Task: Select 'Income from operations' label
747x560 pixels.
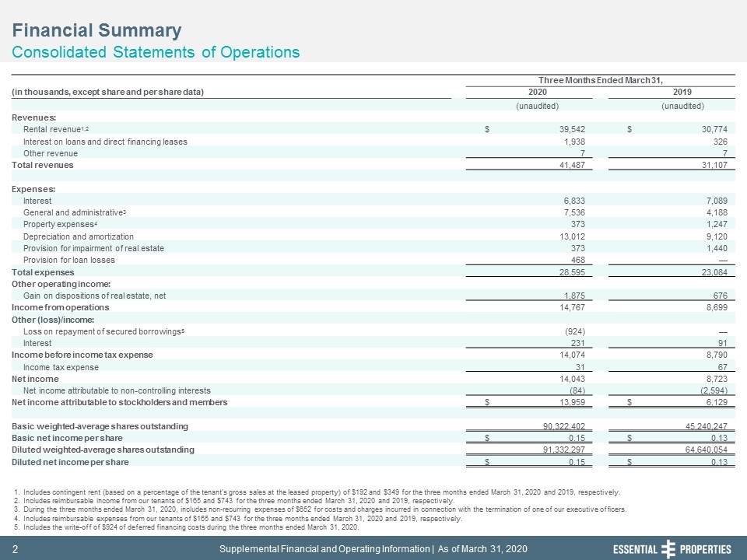Action: coord(61,308)
